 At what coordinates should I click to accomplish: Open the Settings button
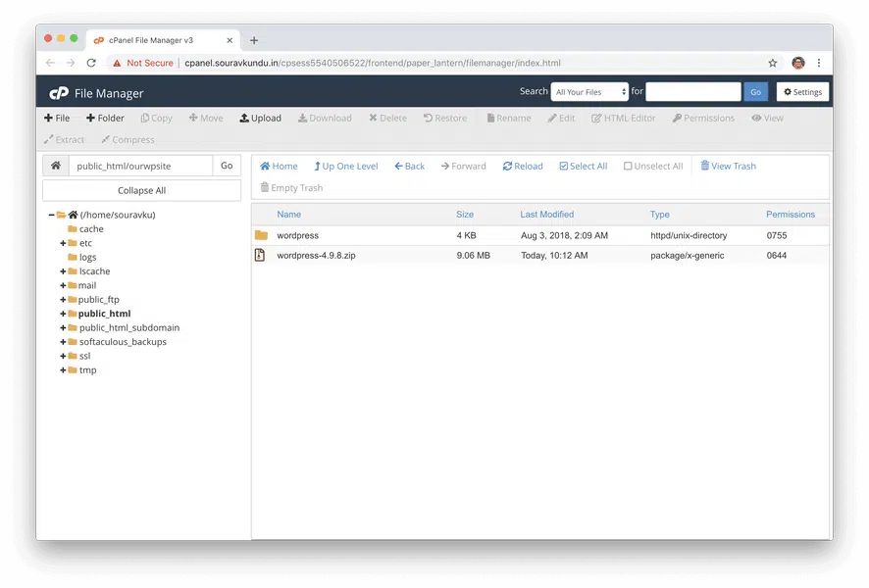tap(802, 92)
